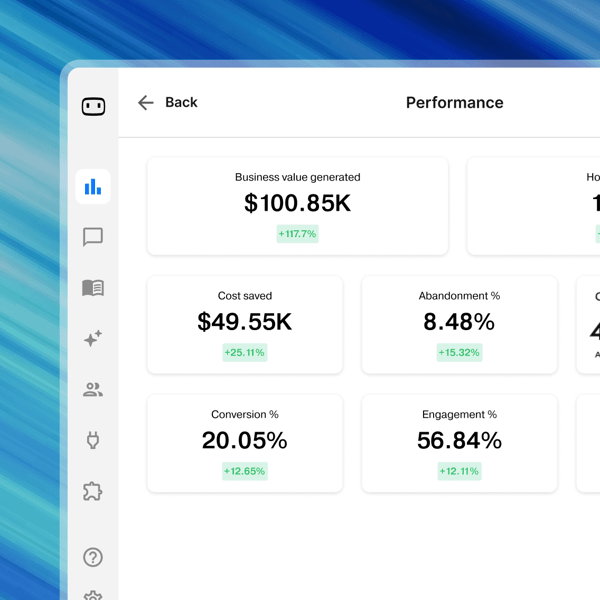Select the Business value generated card
The image size is (600, 600).
[x=298, y=206]
